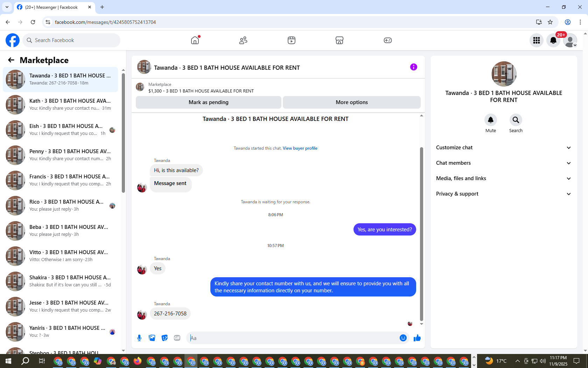Choose a sticker icon
The width and height of the screenshot is (588, 368).
164,338
